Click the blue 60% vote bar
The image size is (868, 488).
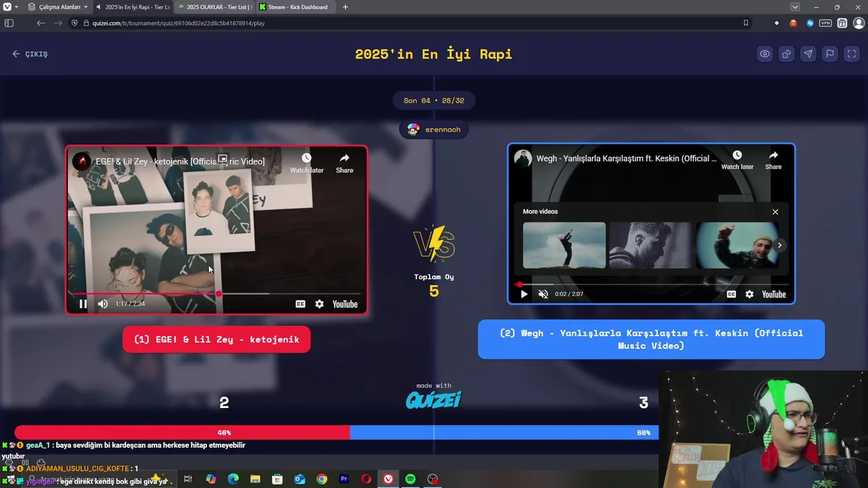[x=504, y=432]
